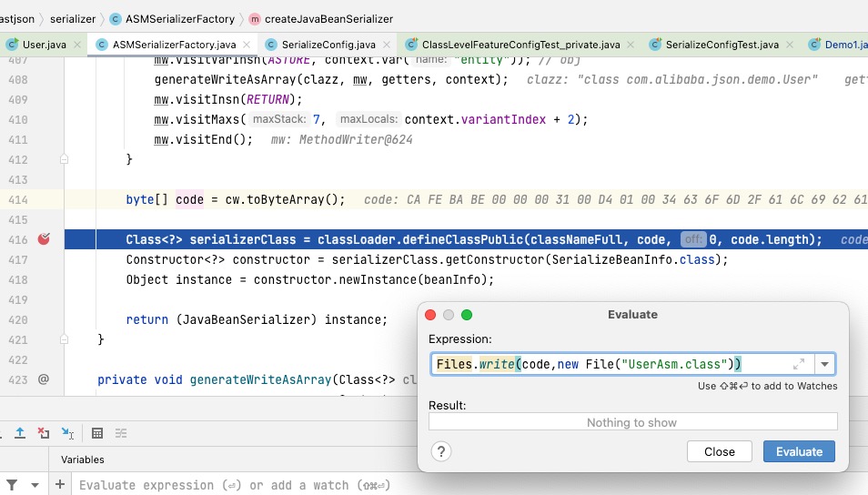Close the SerializeConfigTest.java tab
Screen dimensions: 868x495
tap(790, 45)
